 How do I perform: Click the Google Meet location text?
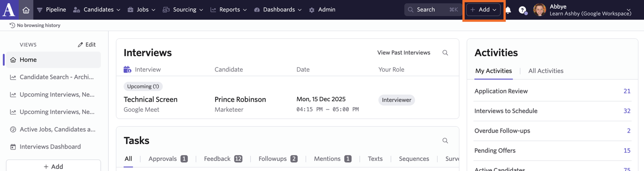point(142,109)
